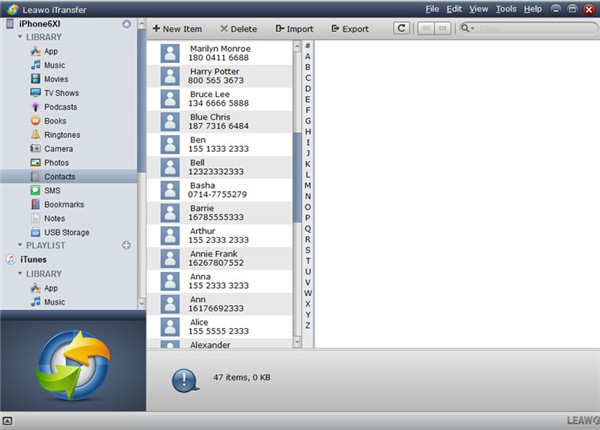Jump to letter A in alphabet index
This screenshot has width=600, height=430.
308,57
